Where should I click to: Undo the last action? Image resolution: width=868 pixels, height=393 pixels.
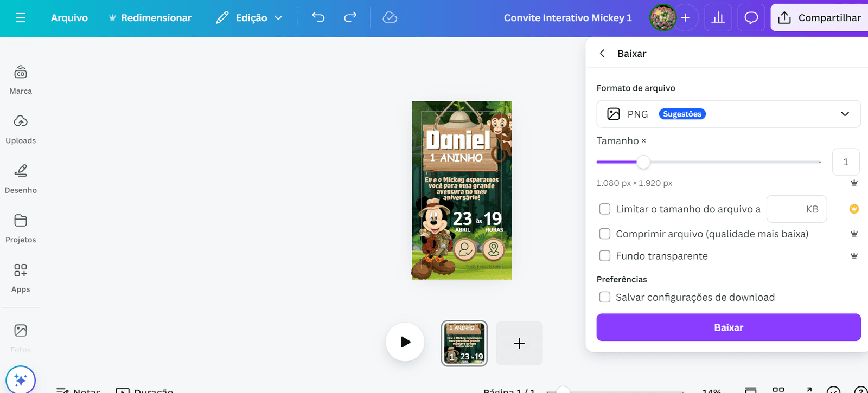click(x=318, y=18)
